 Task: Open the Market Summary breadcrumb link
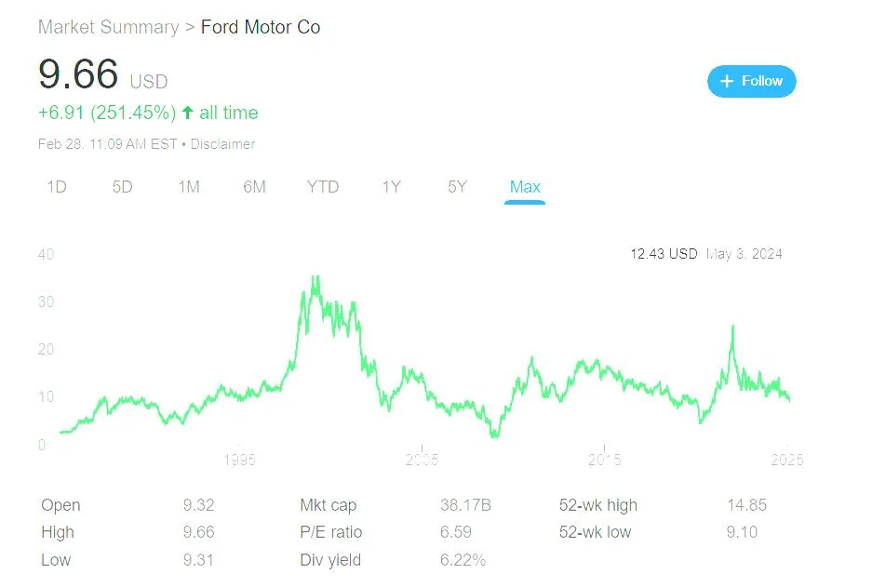pos(109,27)
